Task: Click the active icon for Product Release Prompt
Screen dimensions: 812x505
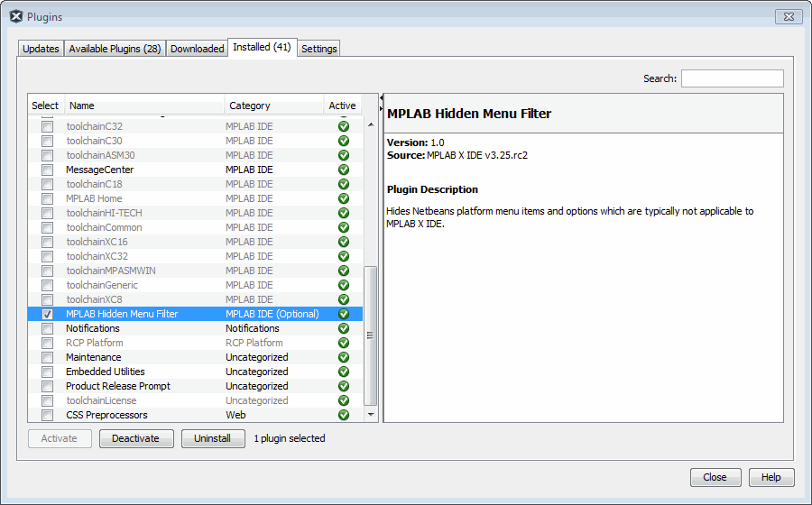Action: tap(343, 386)
